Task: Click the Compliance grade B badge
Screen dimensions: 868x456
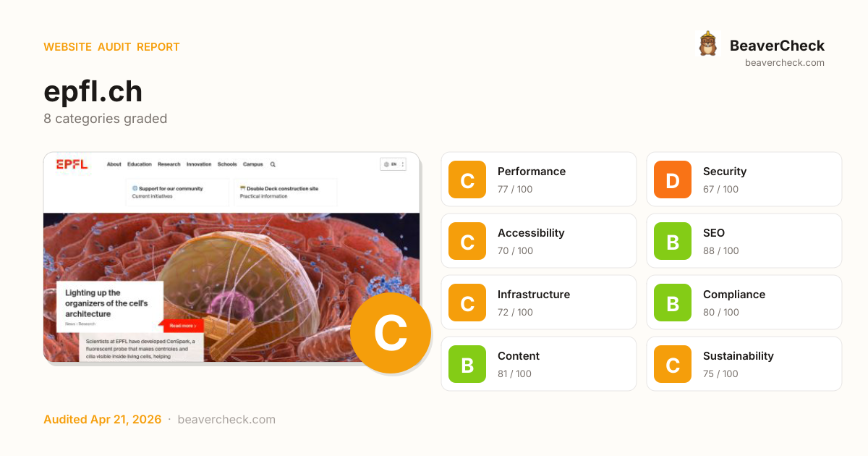Action: tap(673, 303)
